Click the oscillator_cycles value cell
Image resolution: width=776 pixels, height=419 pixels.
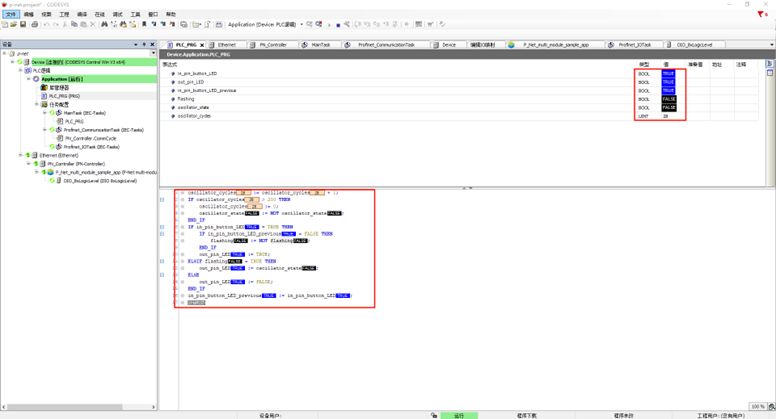pyautogui.click(x=666, y=116)
